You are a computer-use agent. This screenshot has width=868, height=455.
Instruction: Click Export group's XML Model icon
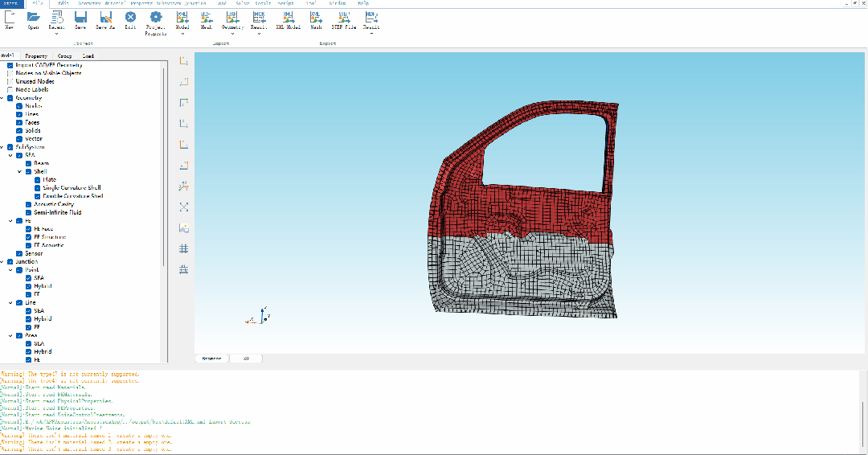point(288,18)
